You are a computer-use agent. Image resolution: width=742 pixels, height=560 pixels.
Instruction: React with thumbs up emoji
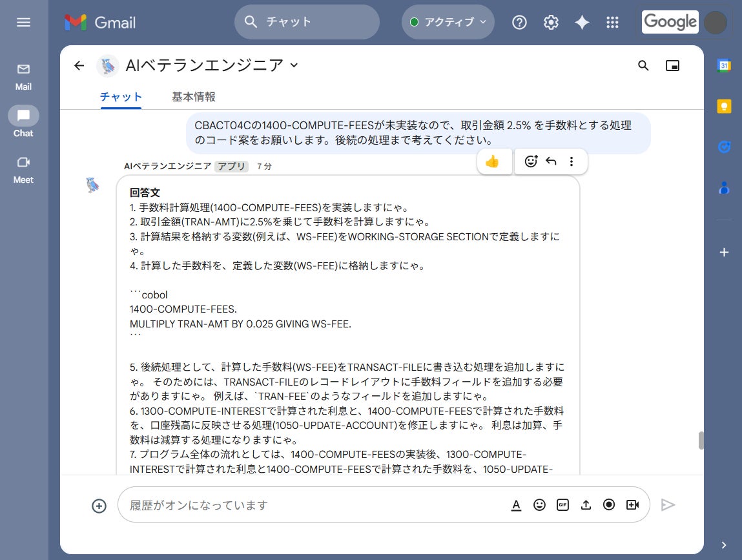click(492, 161)
